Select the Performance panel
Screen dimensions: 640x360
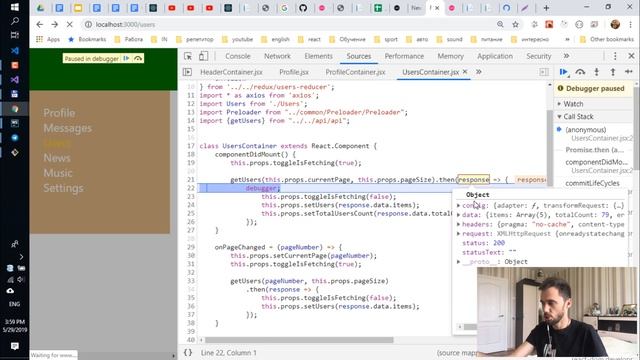pos(404,56)
